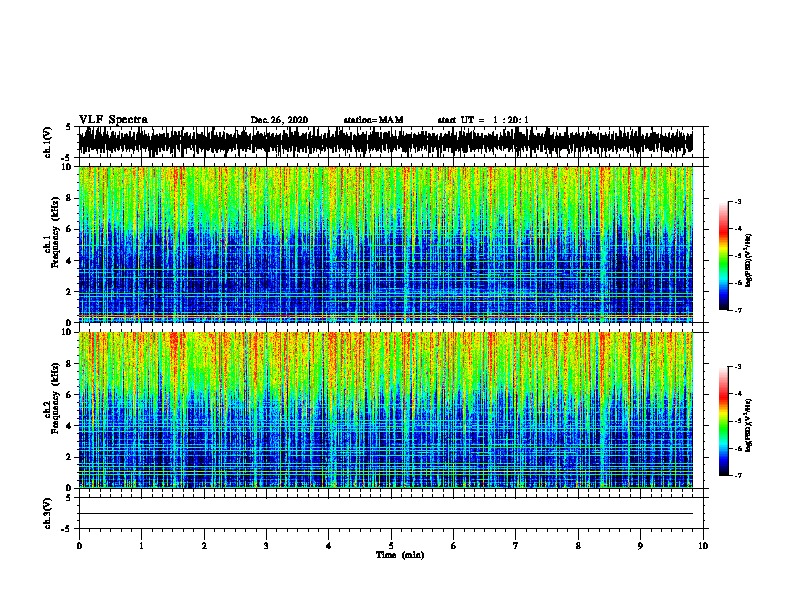792x612 pixels.
Task: Click the time-axis tick label '2'
Action: click(x=204, y=546)
